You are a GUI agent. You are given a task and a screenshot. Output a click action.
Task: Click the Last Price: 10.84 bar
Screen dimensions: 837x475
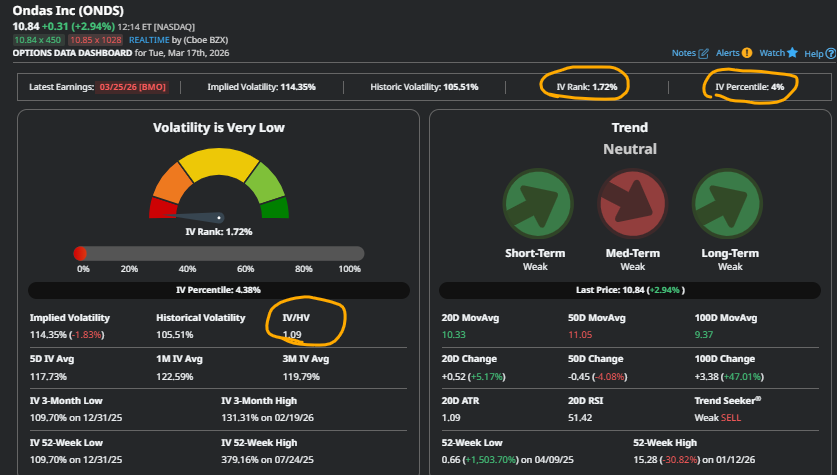pos(630,290)
